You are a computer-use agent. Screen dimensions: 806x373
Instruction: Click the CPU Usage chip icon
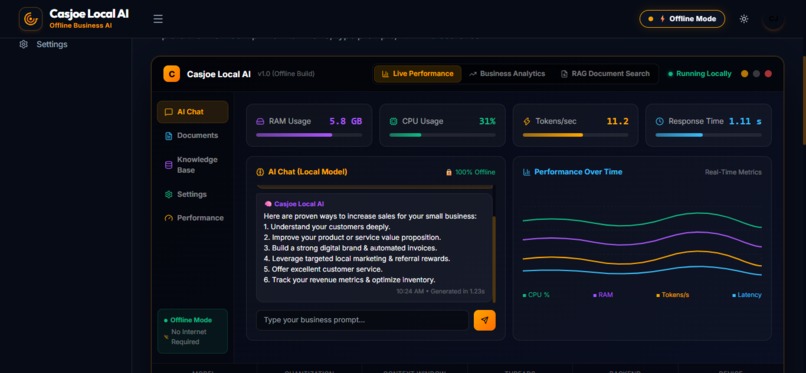pyautogui.click(x=393, y=121)
